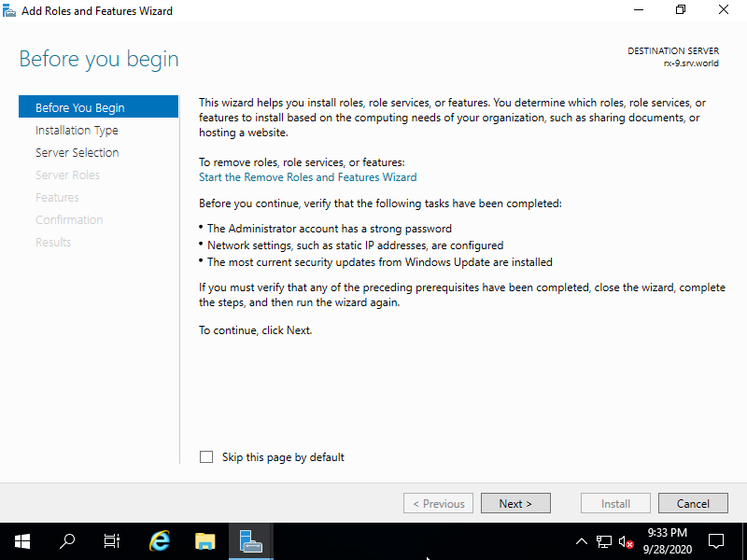Open the clock showing 9:33 PM
The image size is (747, 560).
[668, 541]
